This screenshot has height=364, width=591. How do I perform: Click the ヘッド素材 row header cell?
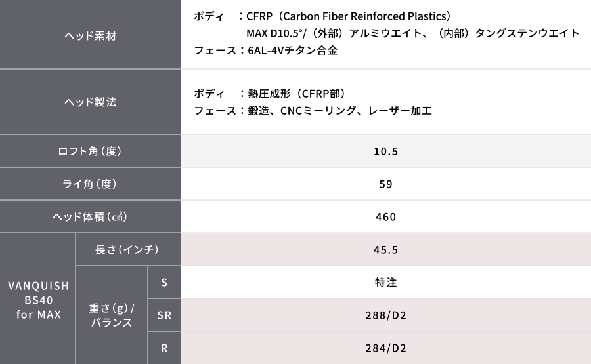point(90,36)
